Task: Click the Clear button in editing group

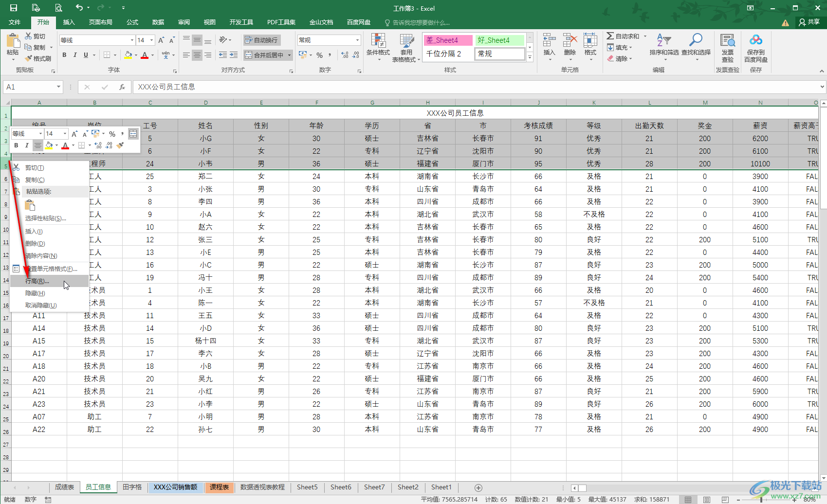Action: tap(620, 59)
